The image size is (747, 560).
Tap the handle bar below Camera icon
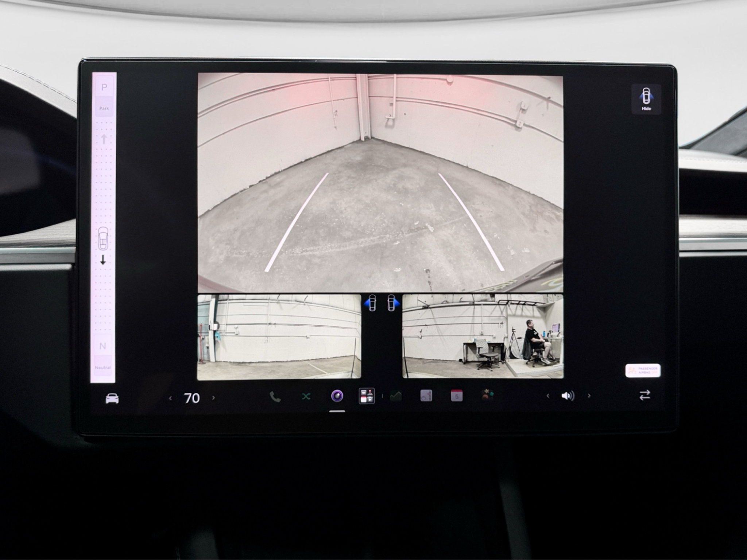(337, 412)
